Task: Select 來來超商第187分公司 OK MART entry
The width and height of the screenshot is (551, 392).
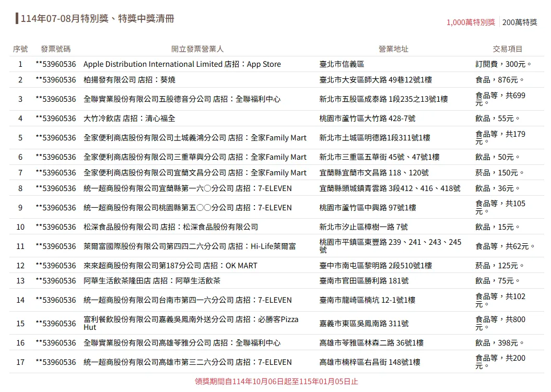Action: click(x=170, y=266)
